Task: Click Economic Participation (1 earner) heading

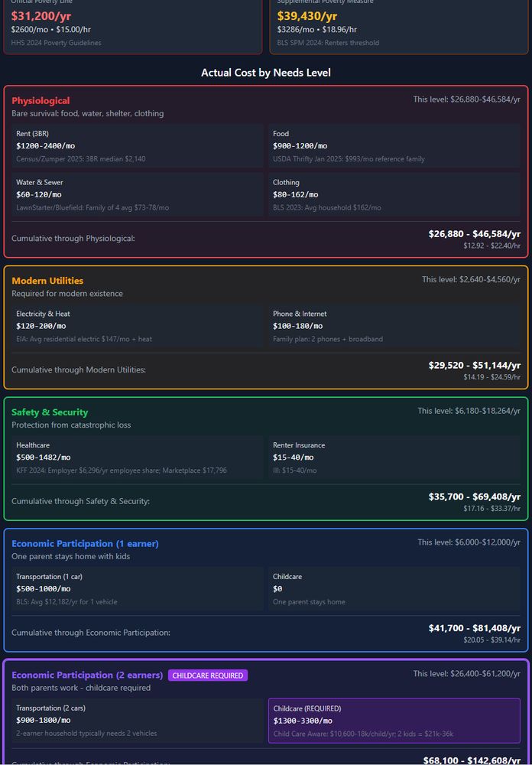Action: [x=85, y=544]
